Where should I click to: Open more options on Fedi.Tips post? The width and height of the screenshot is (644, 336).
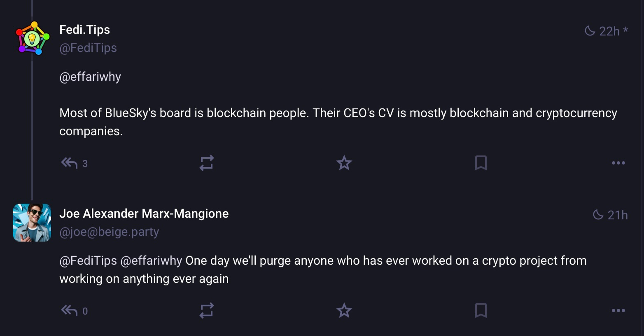[618, 163]
